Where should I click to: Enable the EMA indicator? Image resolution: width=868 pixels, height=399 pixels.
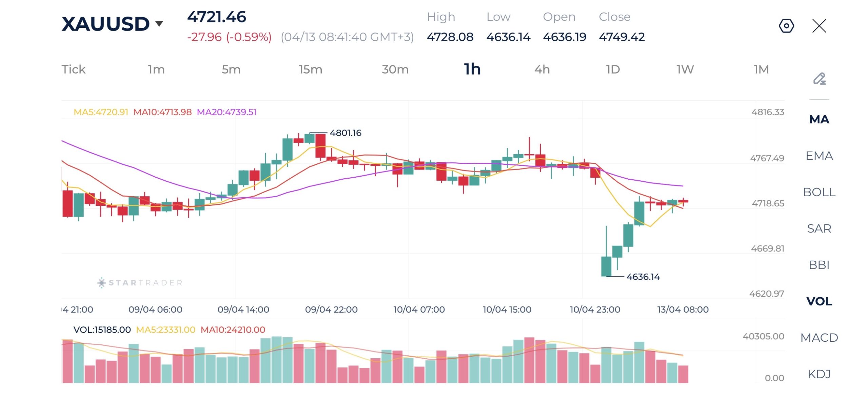coord(819,156)
